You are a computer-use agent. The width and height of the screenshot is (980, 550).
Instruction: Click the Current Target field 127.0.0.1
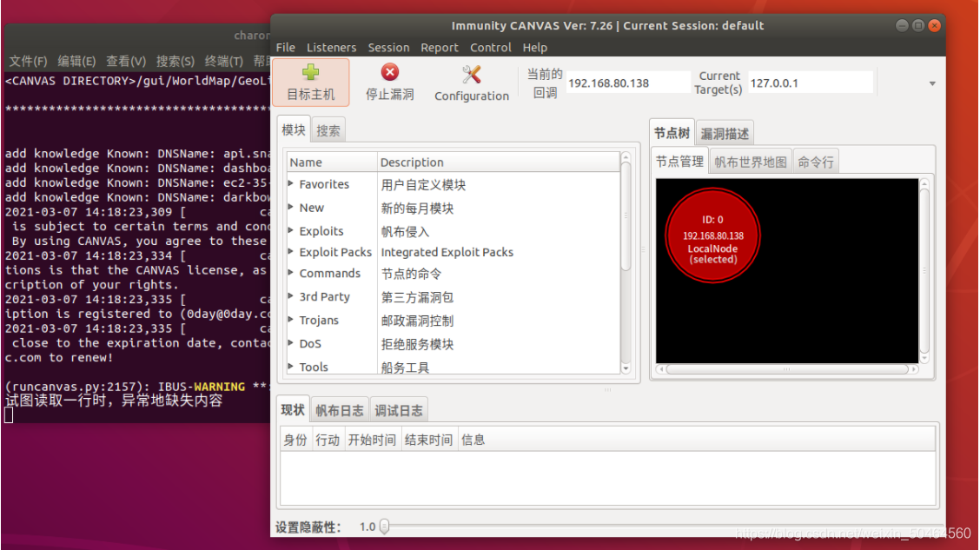coord(811,83)
